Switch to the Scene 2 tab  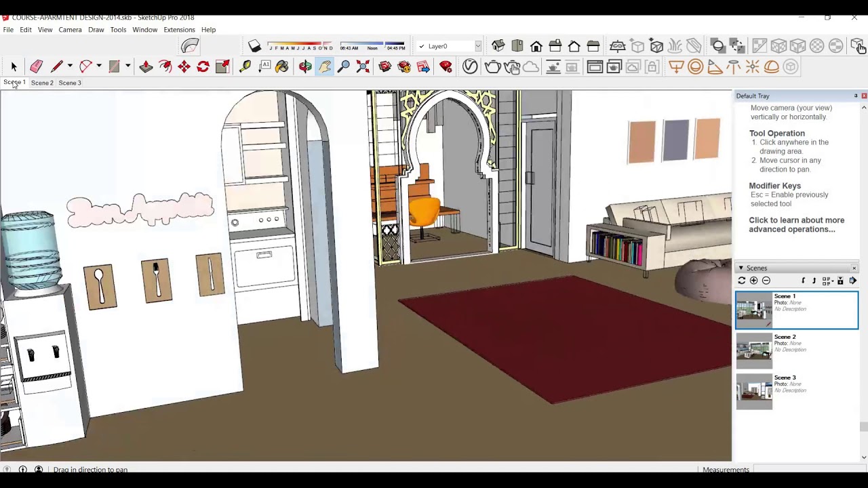pos(42,83)
